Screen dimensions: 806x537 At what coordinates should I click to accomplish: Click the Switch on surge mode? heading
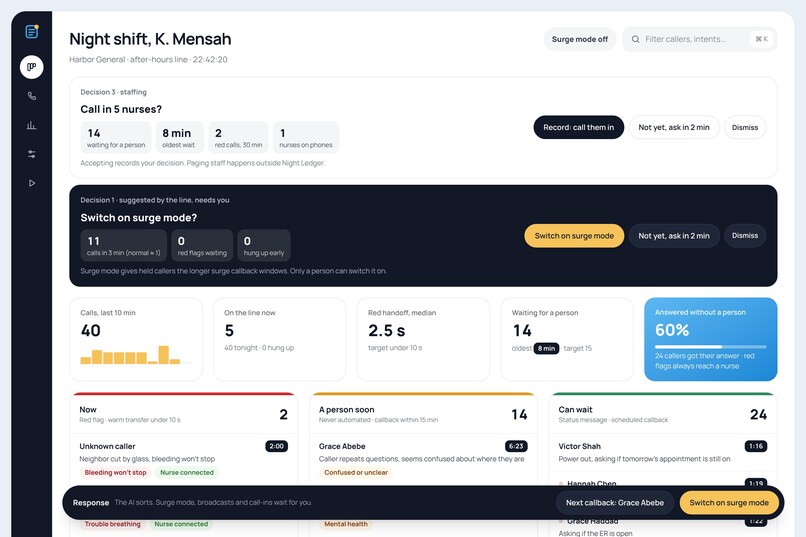139,218
